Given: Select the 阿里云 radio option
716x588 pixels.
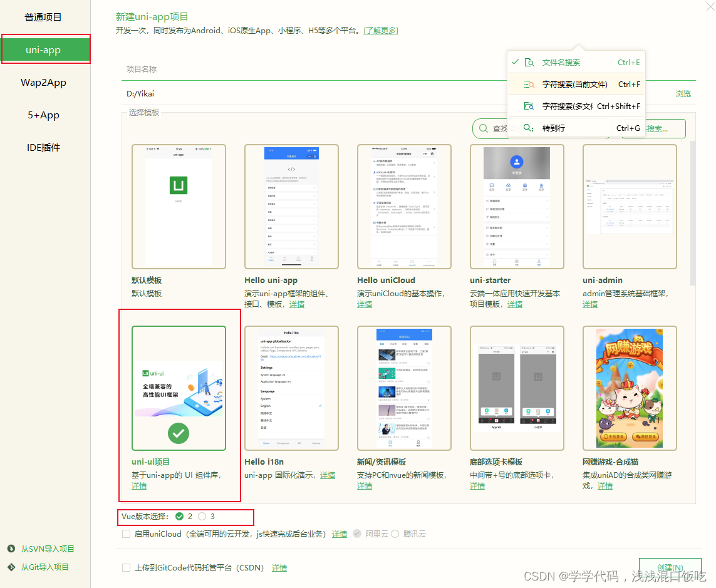Looking at the screenshot, I should coord(357,534).
